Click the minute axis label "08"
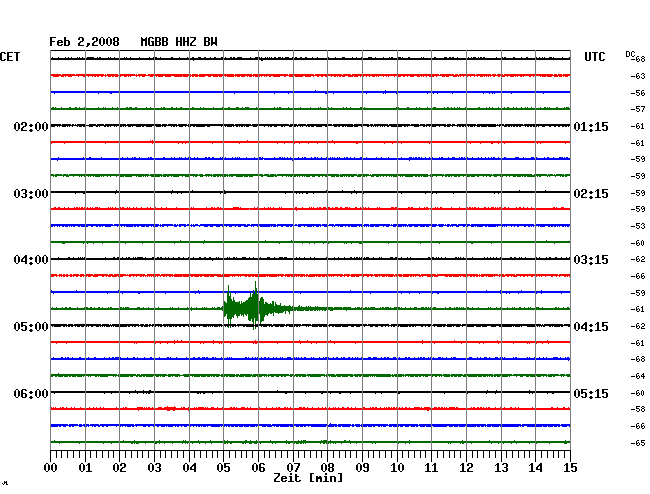The image size is (650, 494). point(327,468)
